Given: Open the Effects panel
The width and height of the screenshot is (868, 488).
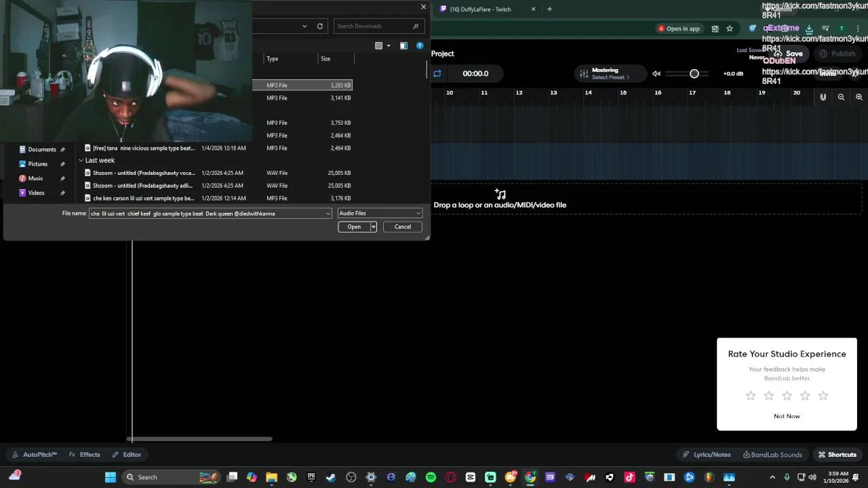Looking at the screenshot, I should (84, 455).
